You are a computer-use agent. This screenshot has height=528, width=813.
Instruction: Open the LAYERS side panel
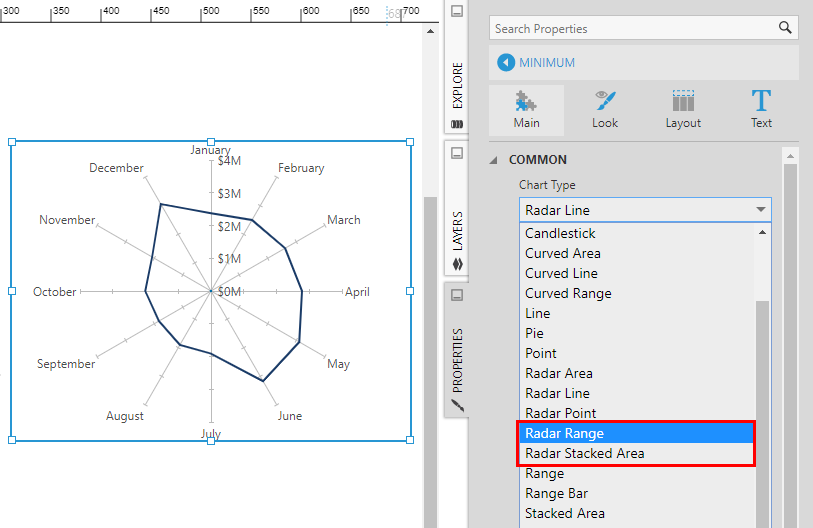coord(457,231)
